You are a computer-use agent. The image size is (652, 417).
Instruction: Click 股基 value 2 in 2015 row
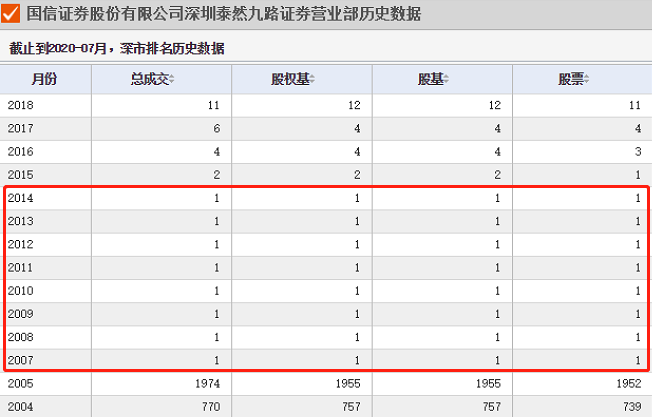pyautogui.click(x=497, y=175)
